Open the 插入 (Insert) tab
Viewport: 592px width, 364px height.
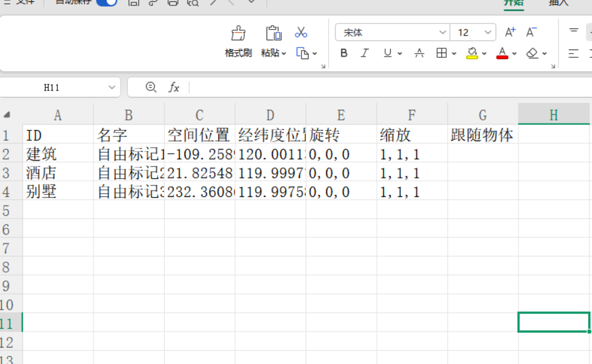coord(558,2)
